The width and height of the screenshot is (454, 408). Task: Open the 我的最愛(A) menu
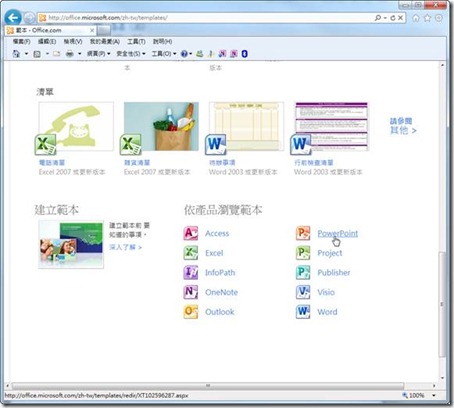pos(104,42)
